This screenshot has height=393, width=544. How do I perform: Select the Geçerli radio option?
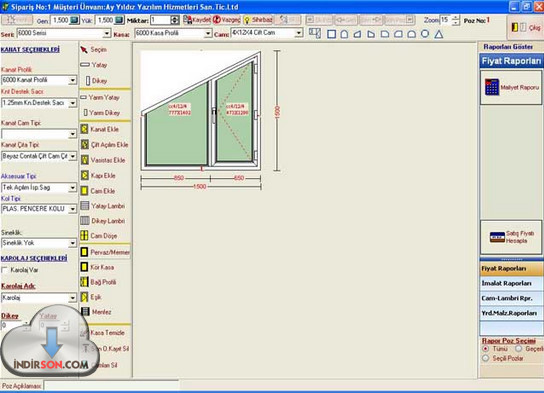tap(518, 349)
